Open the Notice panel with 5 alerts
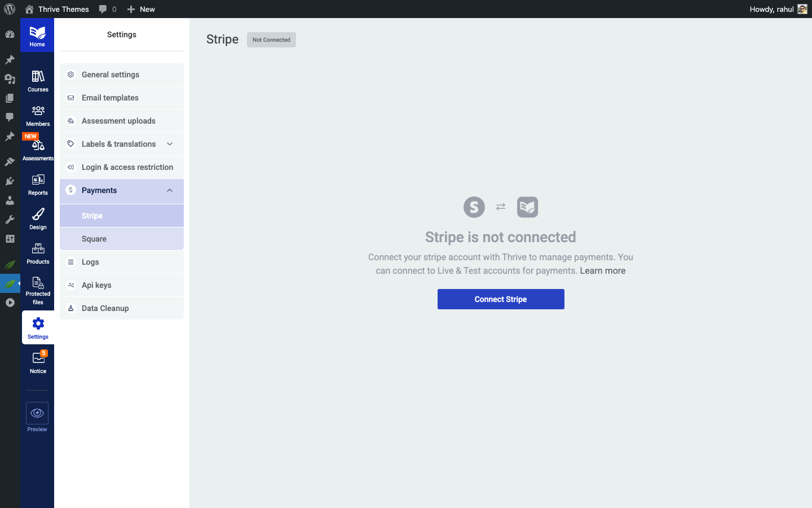Viewport: 812px width, 508px height. [37, 361]
